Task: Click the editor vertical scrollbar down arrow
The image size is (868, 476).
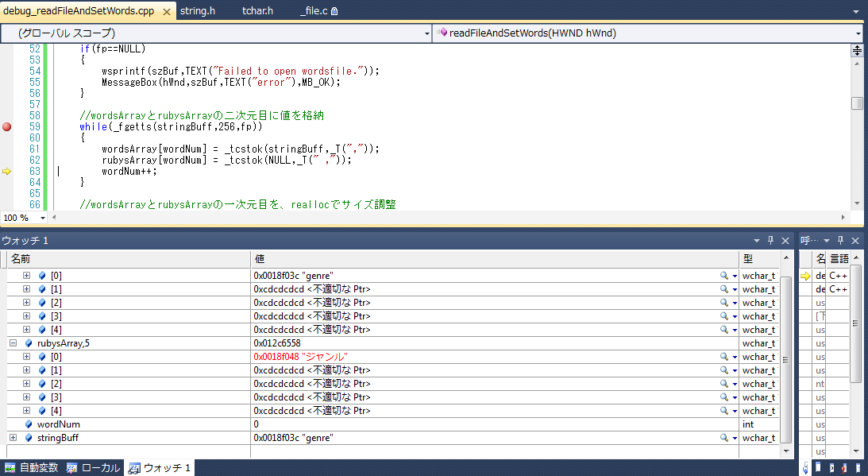Action: pyautogui.click(x=857, y=204)
